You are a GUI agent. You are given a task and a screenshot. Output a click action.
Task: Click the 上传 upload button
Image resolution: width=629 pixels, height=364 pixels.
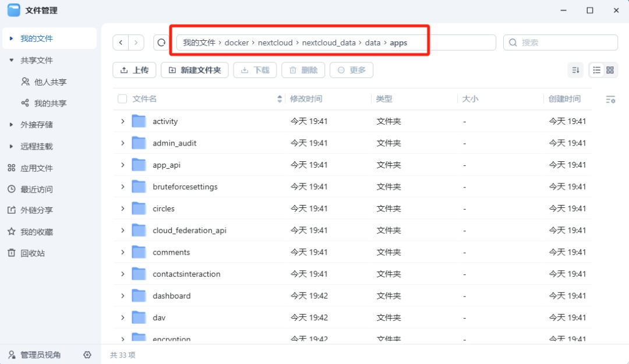(x=135, y=70)
